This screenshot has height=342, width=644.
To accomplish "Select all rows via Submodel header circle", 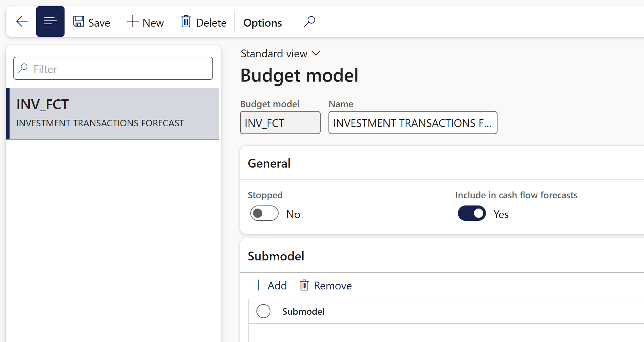I will click(x=263, y=311).
